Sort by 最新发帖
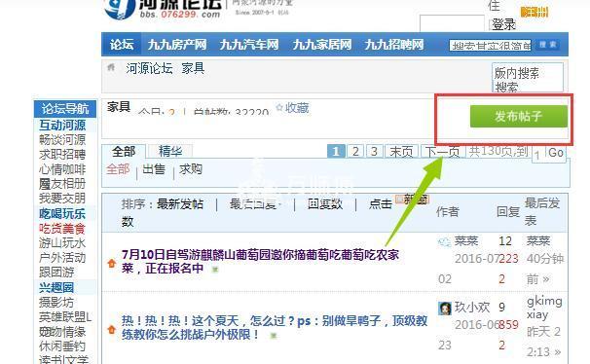The image size is (590, 364). (x=180, y=204)
